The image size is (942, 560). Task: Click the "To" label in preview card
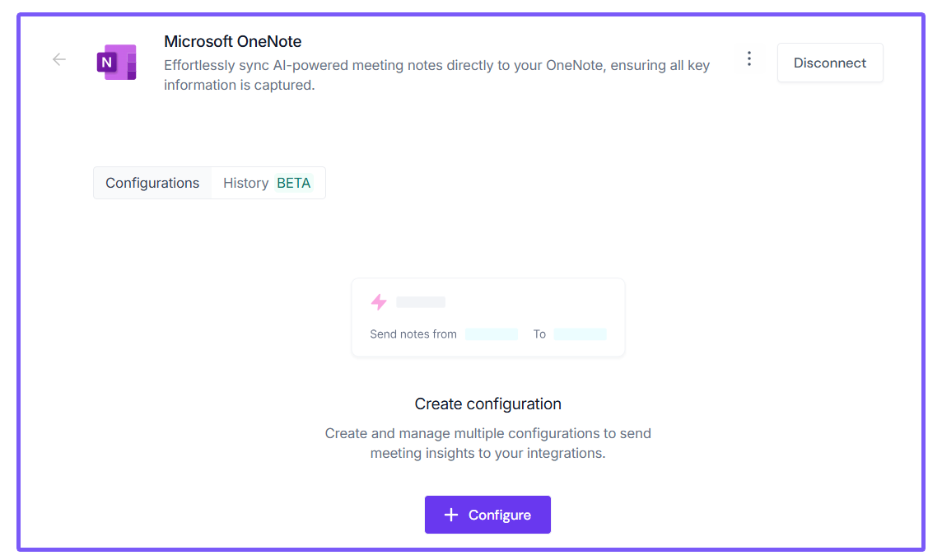click(539, 334)
